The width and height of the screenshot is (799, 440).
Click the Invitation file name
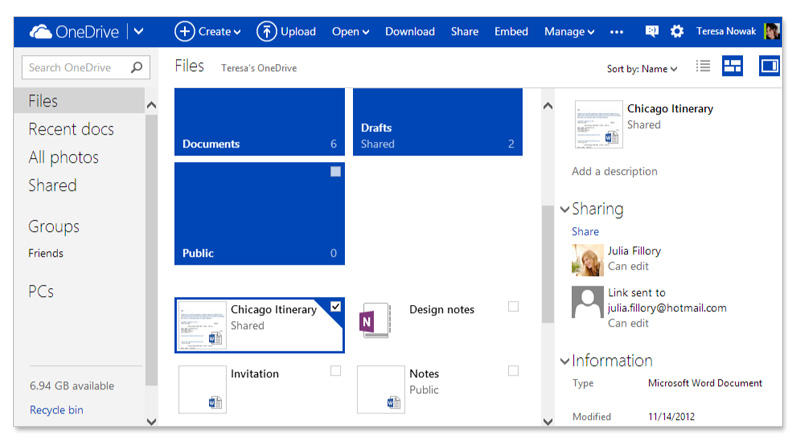[255, 374]
